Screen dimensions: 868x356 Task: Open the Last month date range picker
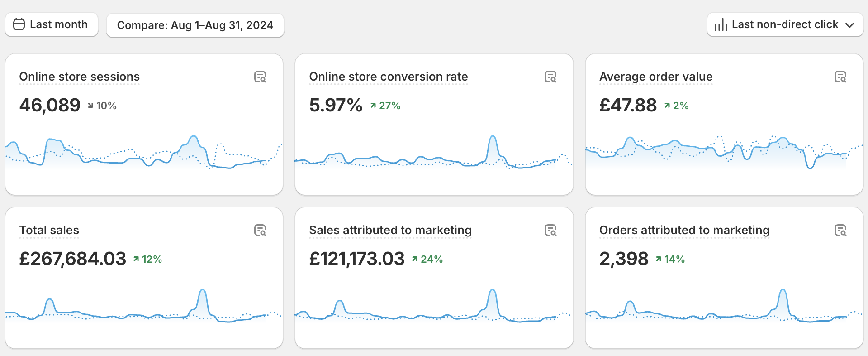(52, 24)
